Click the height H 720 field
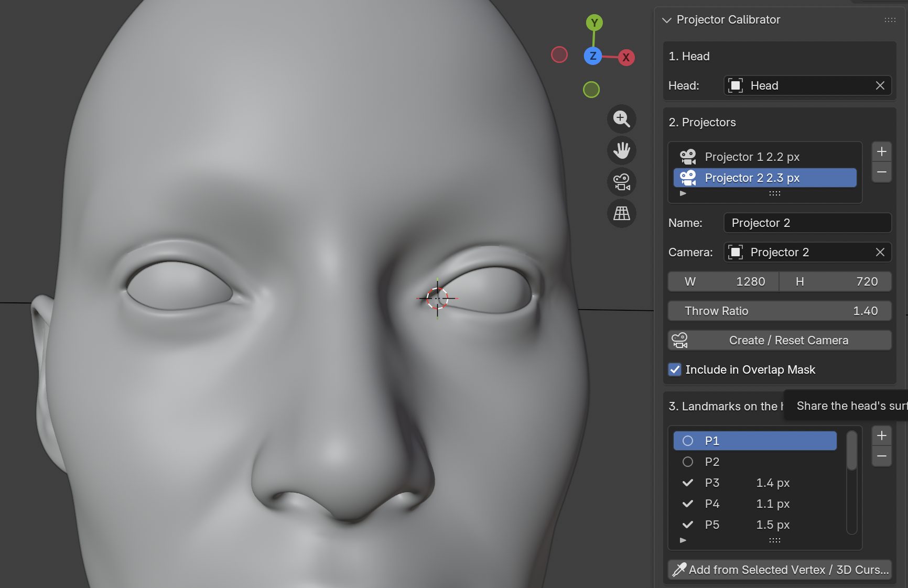This screenshot has height=588, width=908. tap(836, 281)
